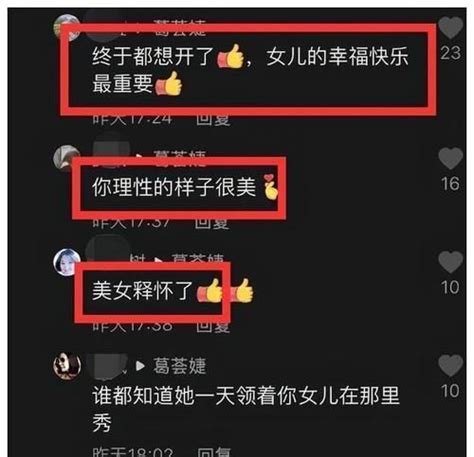
Task: Reply to the comment posted at 17:37
Action: tap(212, 223)
